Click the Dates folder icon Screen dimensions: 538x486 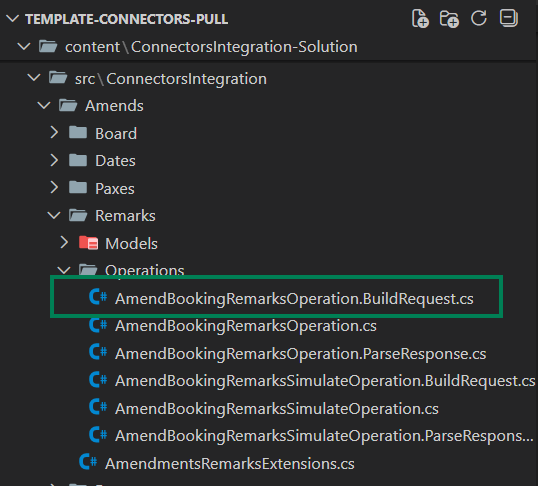[78, 160]
